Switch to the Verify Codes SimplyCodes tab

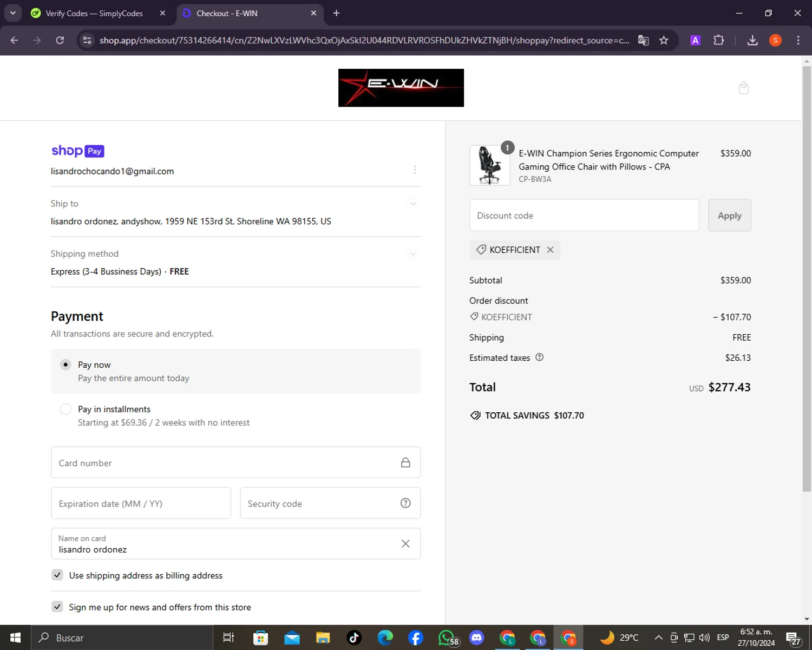pos(94,13)
